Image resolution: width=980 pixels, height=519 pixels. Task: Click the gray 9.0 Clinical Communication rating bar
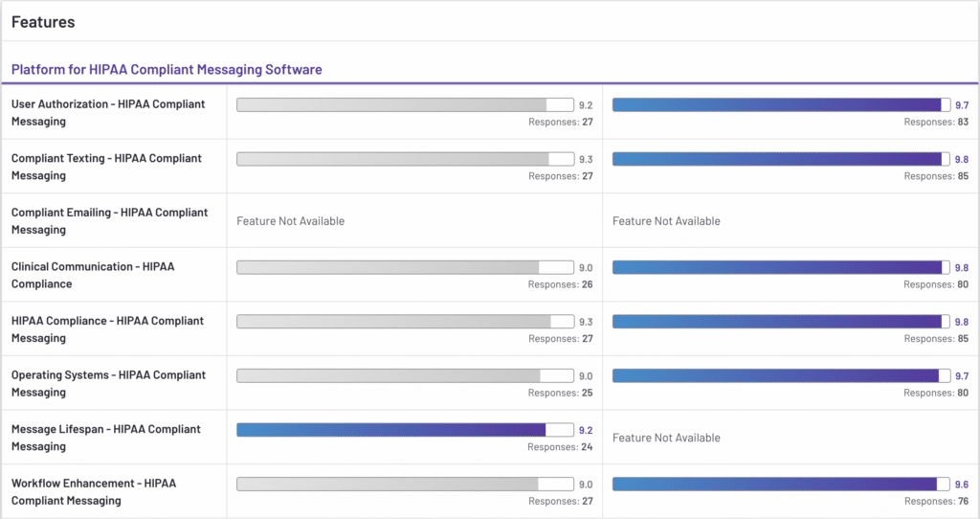(x=405, y=267)
